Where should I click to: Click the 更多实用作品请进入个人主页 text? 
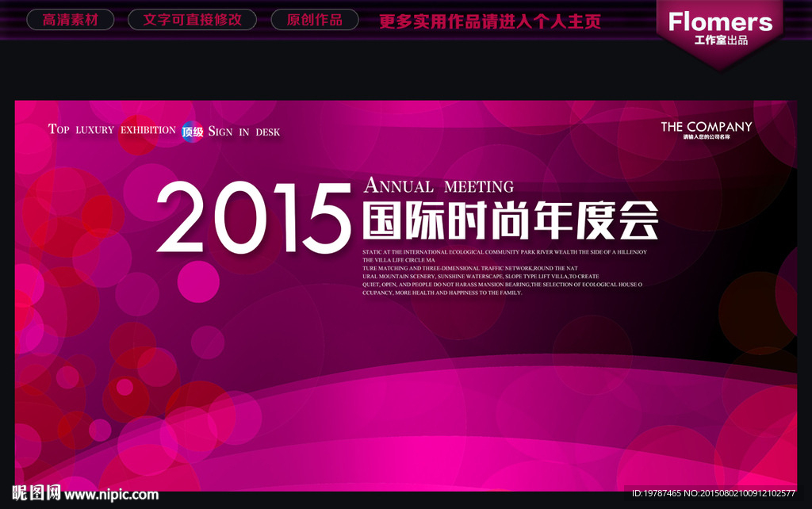pyautogui.click(x=490, y=21)
